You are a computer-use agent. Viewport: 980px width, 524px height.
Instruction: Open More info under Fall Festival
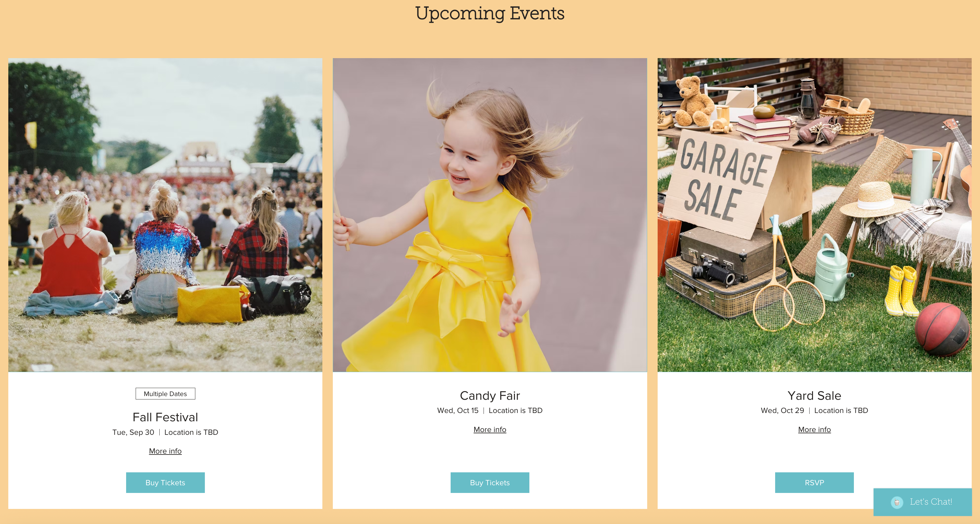[165, 451]
